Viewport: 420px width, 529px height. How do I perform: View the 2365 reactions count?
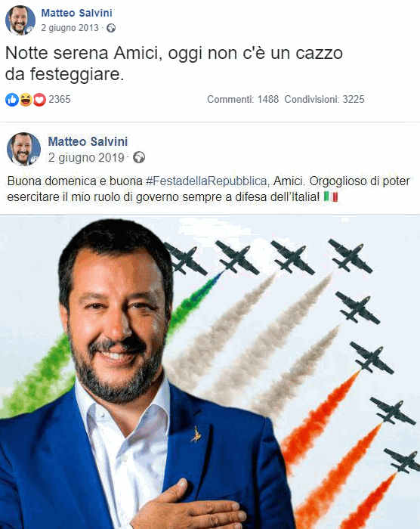(x=60, y=99)
